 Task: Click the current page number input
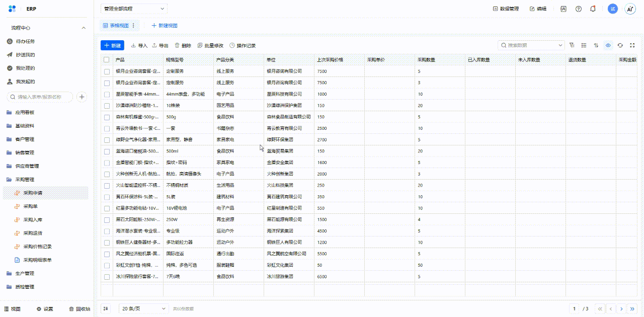574,309
